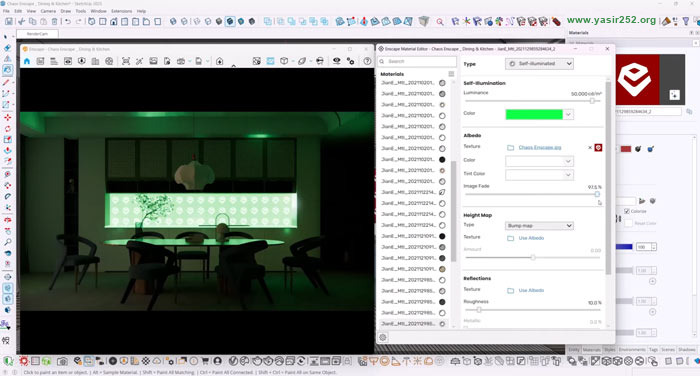Switch to the Environments tray tab
The image size is (700, 376).
(x=632, y=350)
